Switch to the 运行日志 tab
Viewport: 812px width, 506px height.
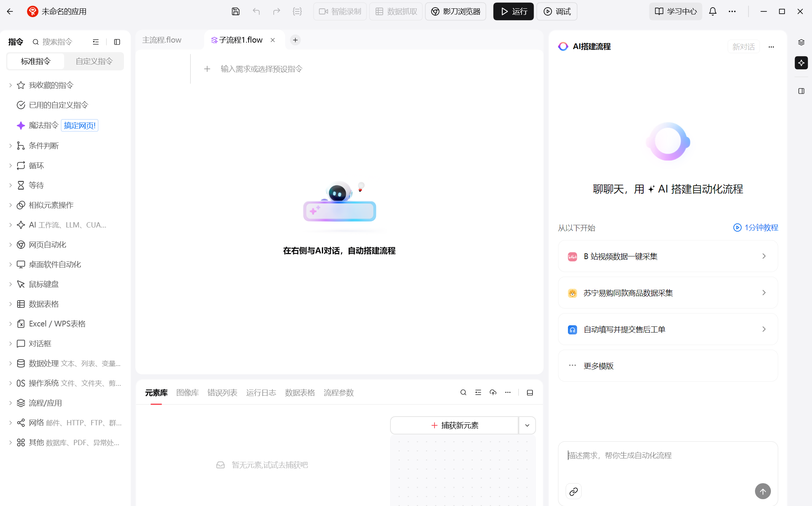point(261,392)
